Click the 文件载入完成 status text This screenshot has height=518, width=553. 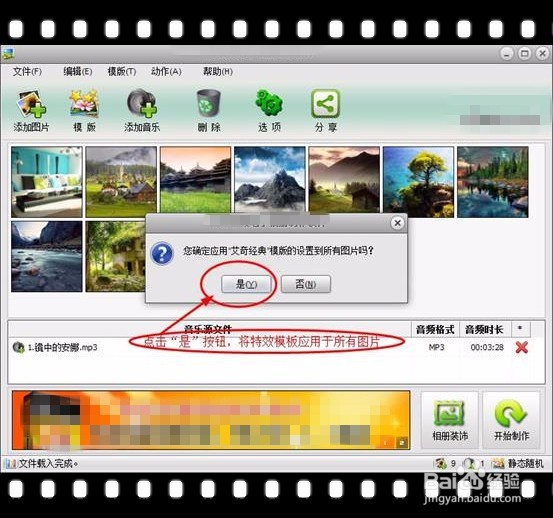[x=47, y=463]
